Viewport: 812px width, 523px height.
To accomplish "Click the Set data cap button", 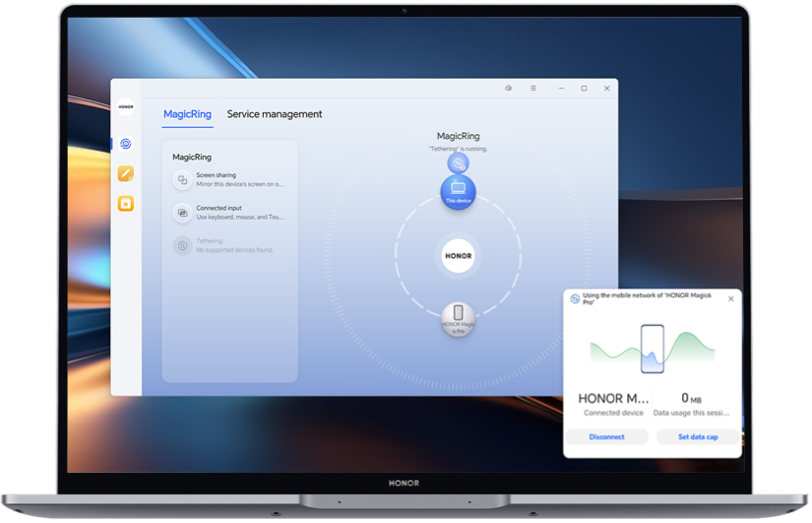I will coord(698,437).
